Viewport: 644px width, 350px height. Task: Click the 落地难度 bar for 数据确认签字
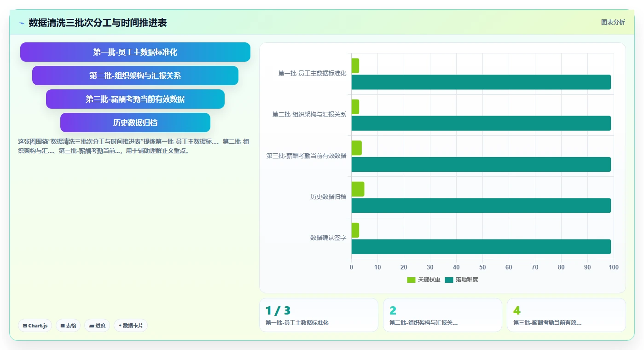(481, 246)
